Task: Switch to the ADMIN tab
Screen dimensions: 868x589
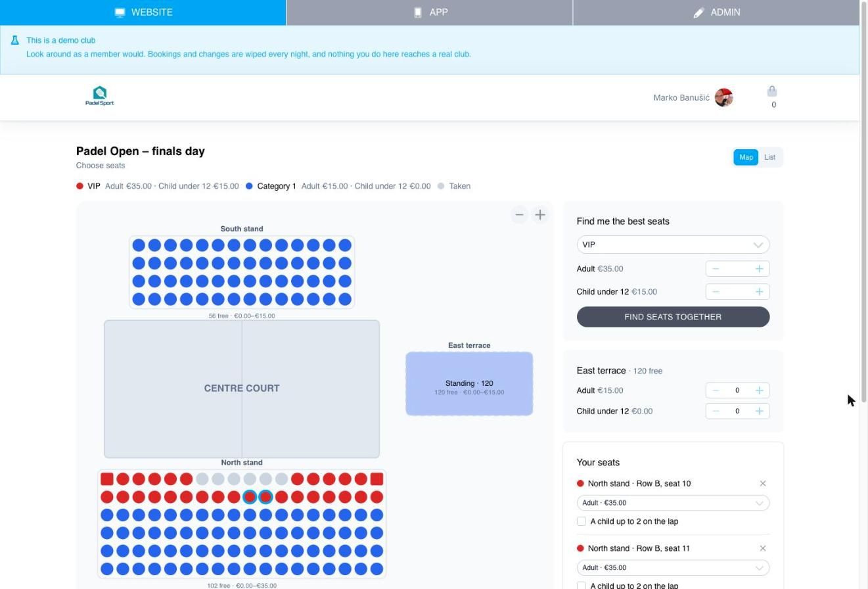Action: pos(716,12)
